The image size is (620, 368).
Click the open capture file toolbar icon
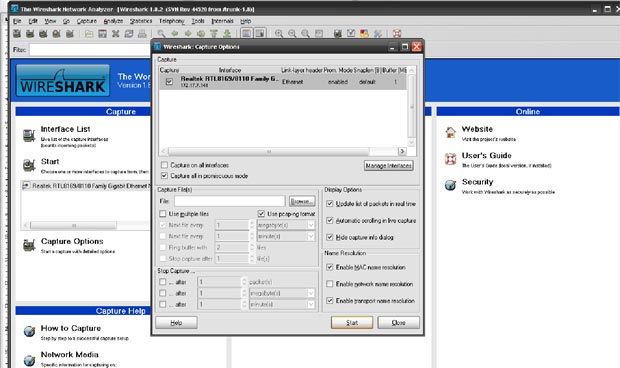[89, 34]
